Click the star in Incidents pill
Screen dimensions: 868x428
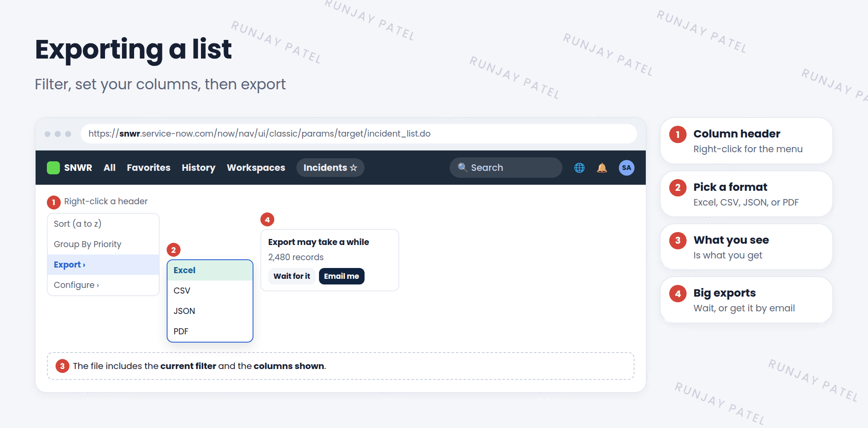tap(353, 168)
